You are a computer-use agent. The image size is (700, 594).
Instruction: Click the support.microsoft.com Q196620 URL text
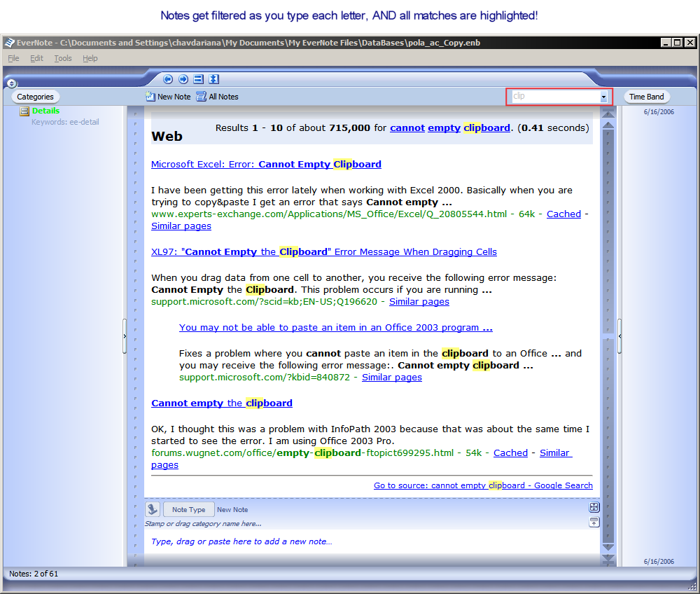point(265,301)
